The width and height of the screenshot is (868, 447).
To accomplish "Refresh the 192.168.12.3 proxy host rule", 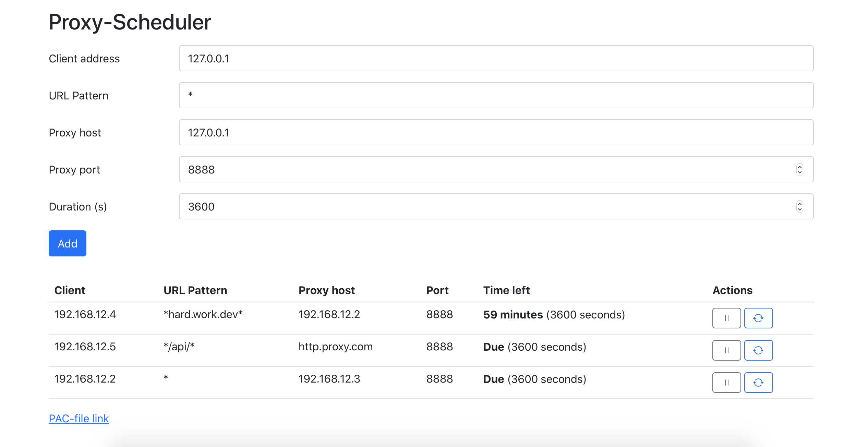I will click(x=758, y=383).
